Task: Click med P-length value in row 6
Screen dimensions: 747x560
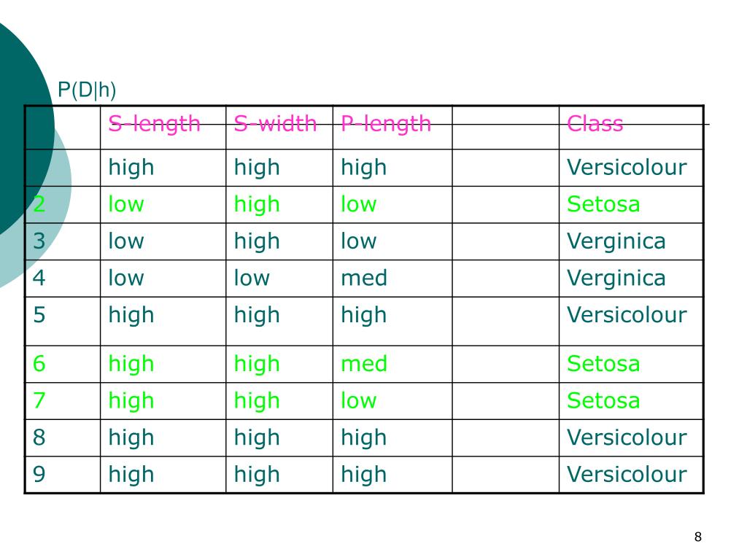Action: [364, 364]
